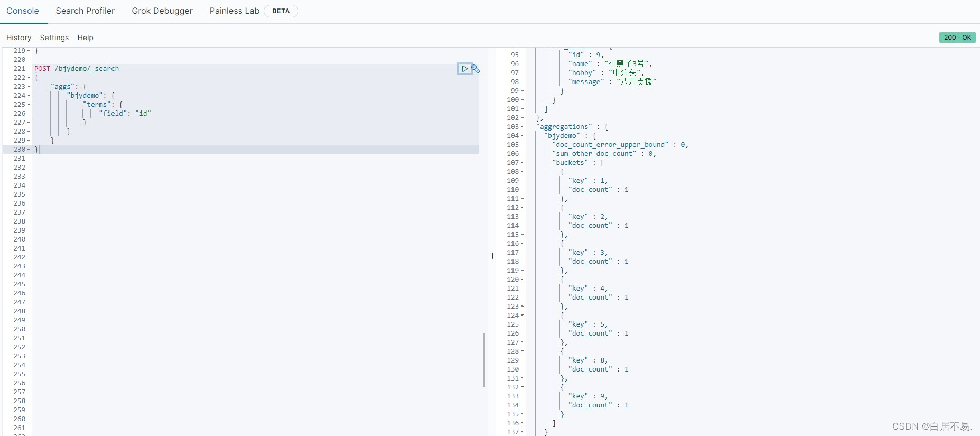Click the "aggs" key in the request

pos(62,87)
